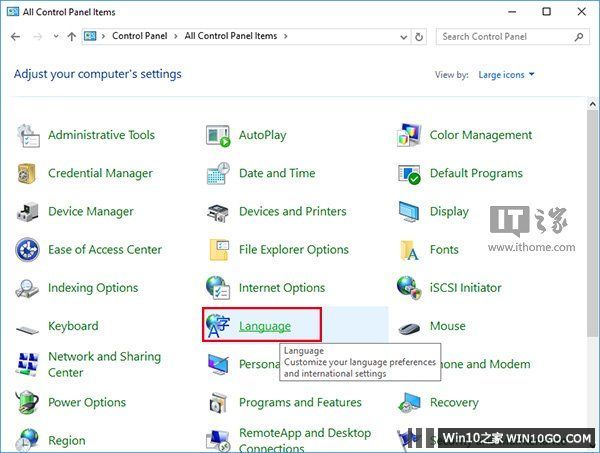Open the File Explorer Options link
Image resolution: width=600 pixels, height=453 pixels.
[293, 250]
